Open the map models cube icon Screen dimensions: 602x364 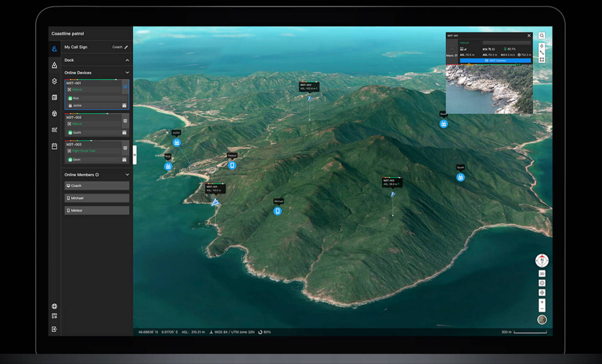54,114
